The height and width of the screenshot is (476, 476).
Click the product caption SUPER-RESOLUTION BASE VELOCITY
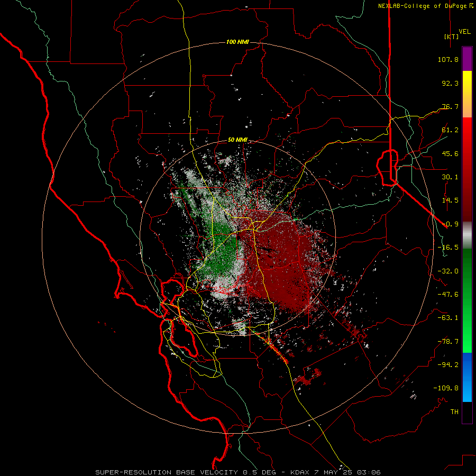pos(167,472)
